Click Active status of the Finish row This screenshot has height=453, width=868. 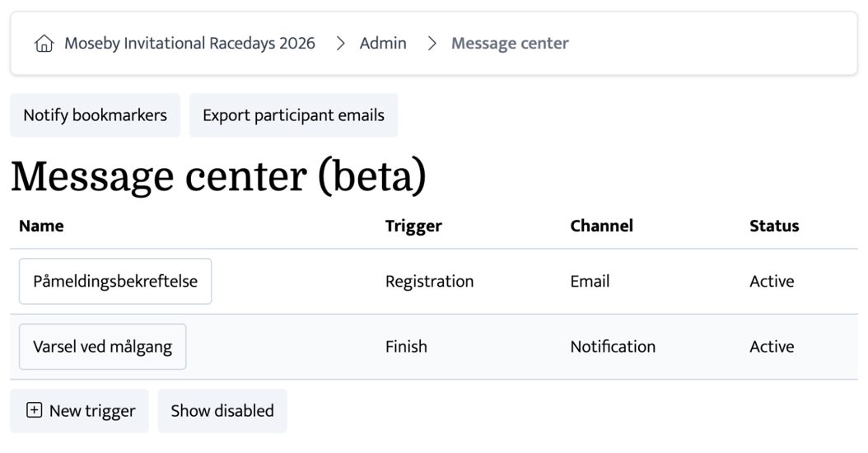[x=772, y=347]
